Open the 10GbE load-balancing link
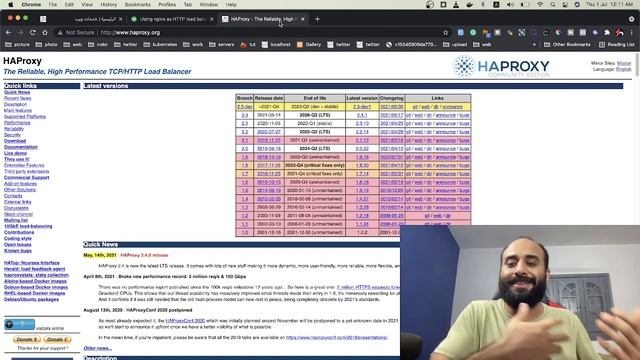Image resolution: width=640 pixels, height=360 pixels. coord(28,226)
